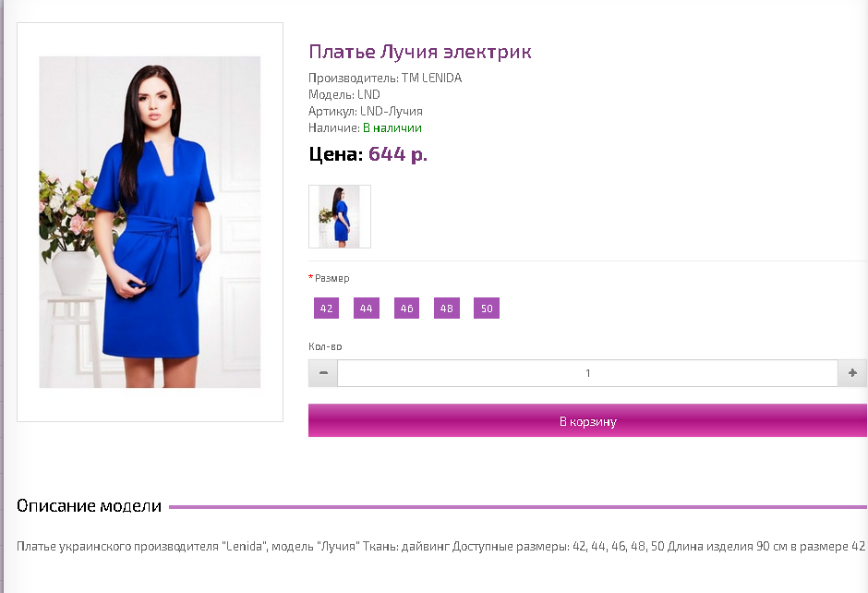Image resolution: width=868 pixels, height=593 pixels.
Task: Click the Описание модели heading
Action: (90, 506)
